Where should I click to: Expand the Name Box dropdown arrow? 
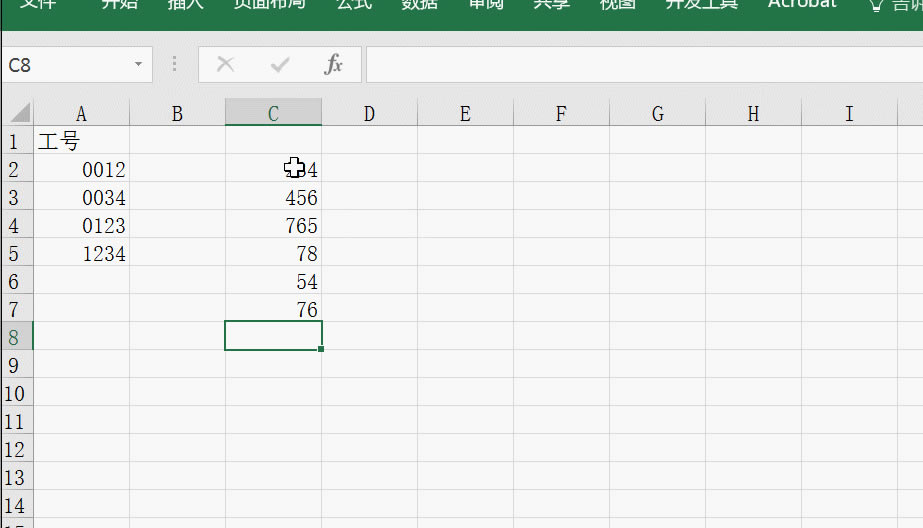coord(138,64)
